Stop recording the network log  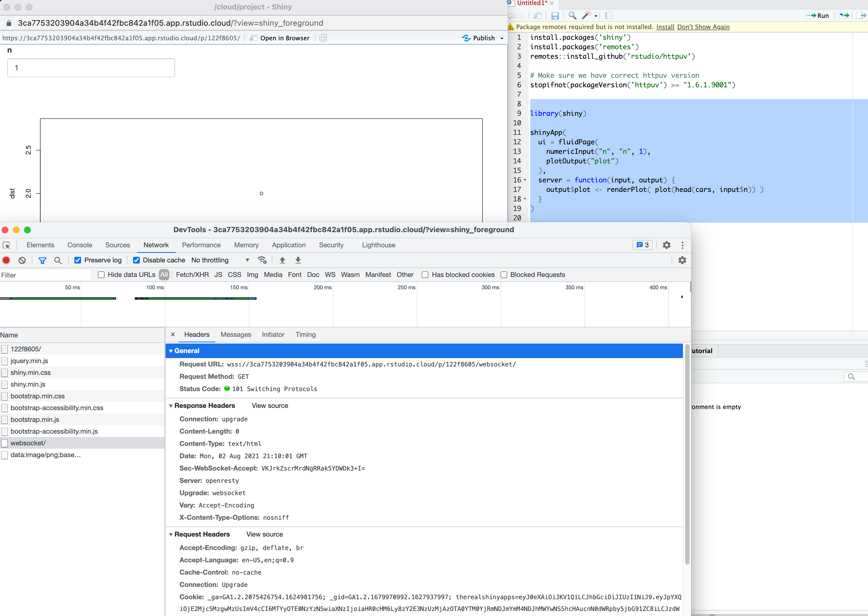[x=6, y=260]
